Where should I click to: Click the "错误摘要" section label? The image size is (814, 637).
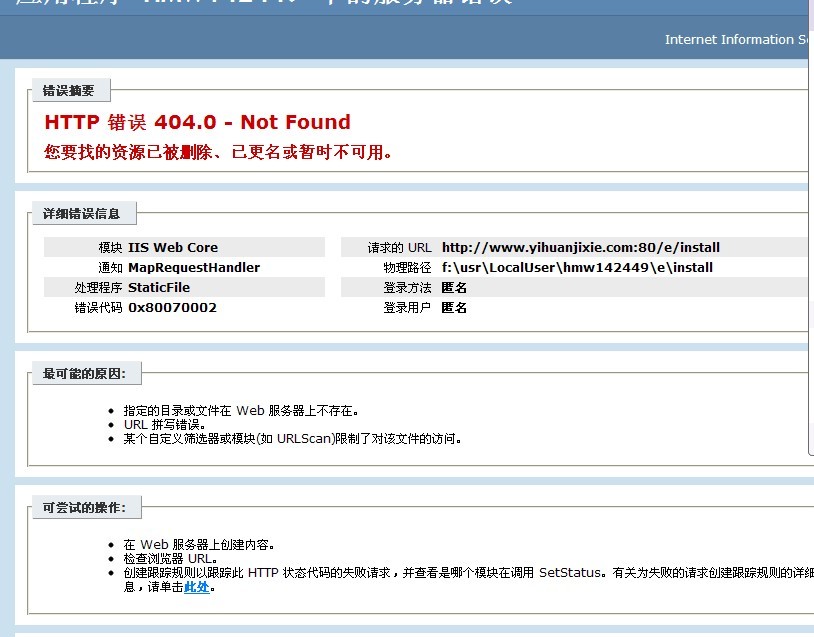point(68,91)
